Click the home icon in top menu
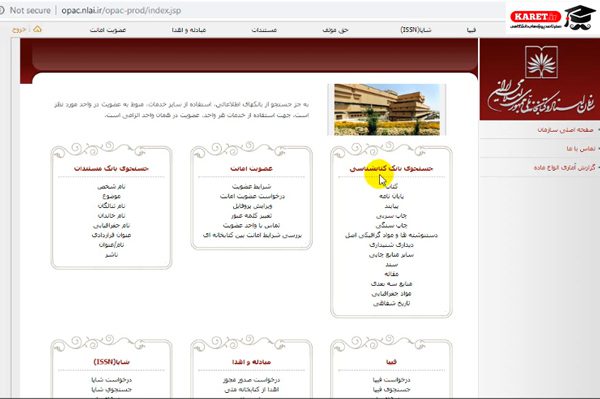600x399 pixels. click(37, 29)
